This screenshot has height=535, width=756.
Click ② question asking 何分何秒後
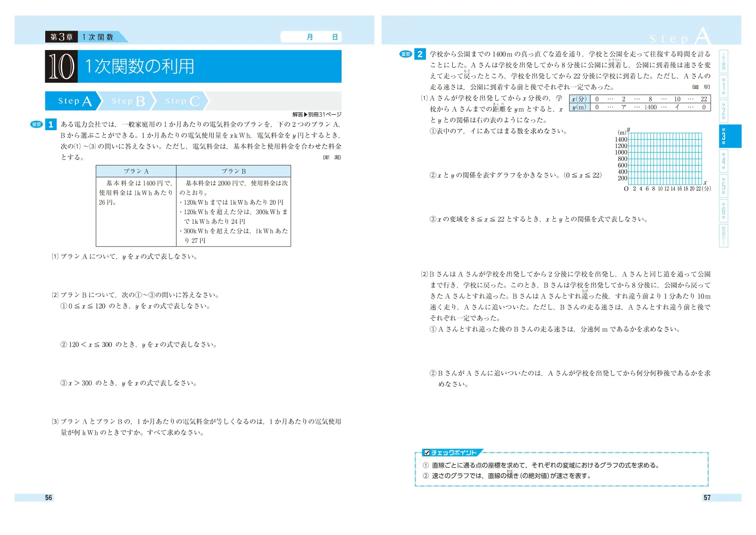coord(570,379)
